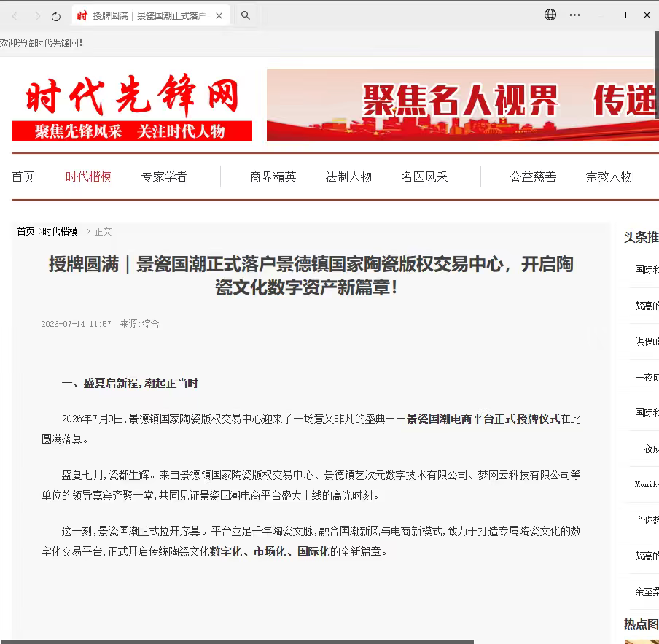Open sidebar link starting with “你想
Screen dimensions: 659x644
[x=647, y=520]
